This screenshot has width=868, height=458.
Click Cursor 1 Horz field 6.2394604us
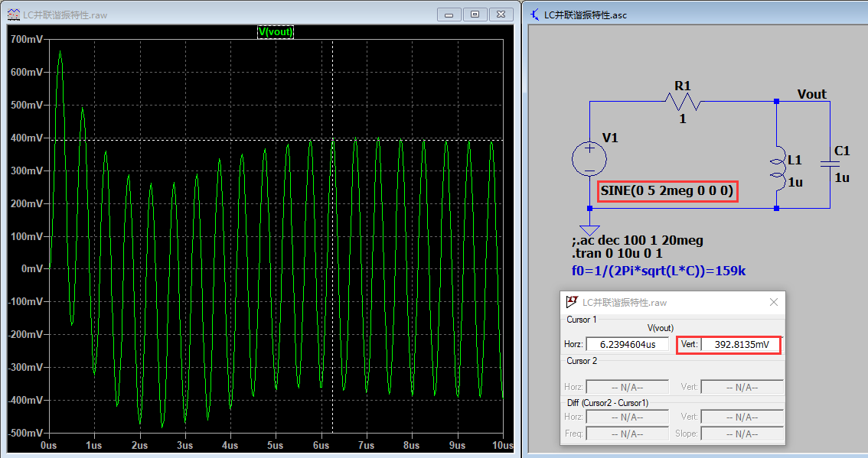coord(627,344)
